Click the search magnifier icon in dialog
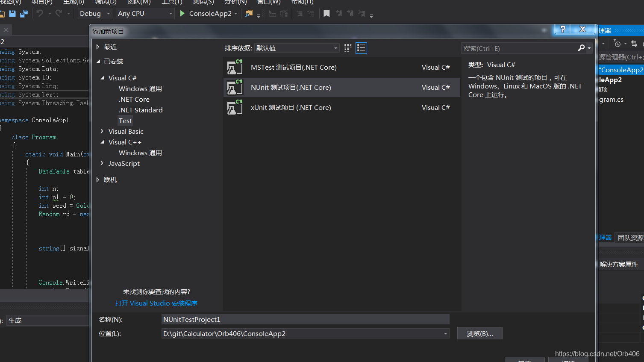This screenshot has height=362, width=644. (581, 48)
